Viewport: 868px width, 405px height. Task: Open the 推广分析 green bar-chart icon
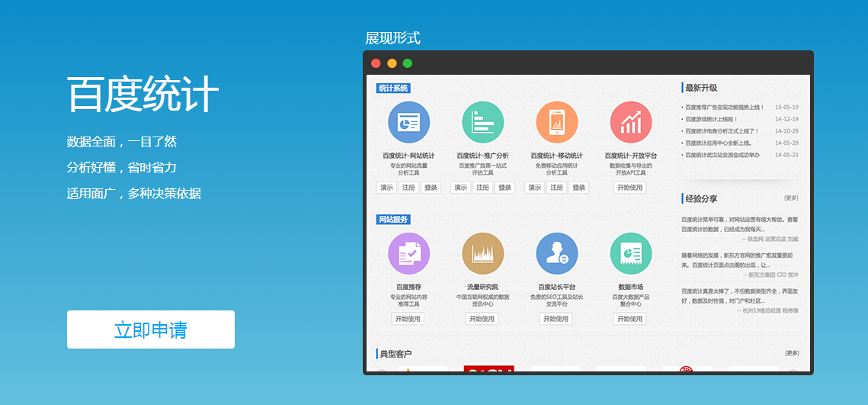coord(482,122)
